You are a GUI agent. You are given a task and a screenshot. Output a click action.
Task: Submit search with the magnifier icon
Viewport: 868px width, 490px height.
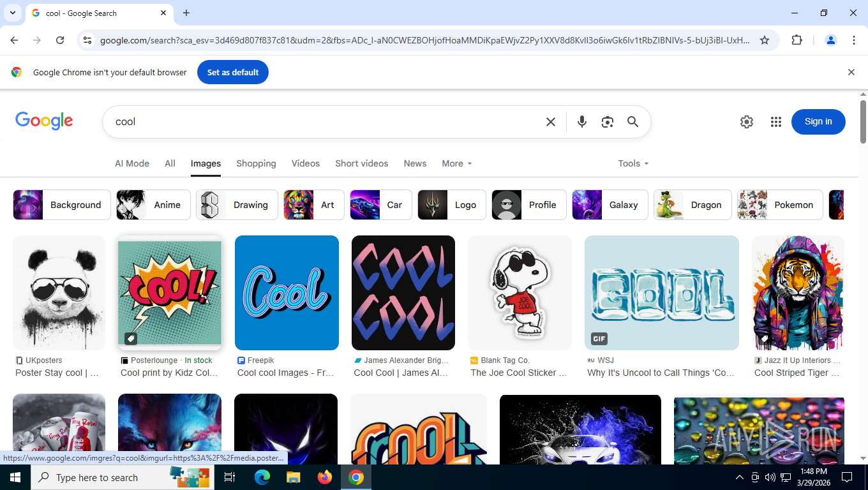tap(632, 122)
